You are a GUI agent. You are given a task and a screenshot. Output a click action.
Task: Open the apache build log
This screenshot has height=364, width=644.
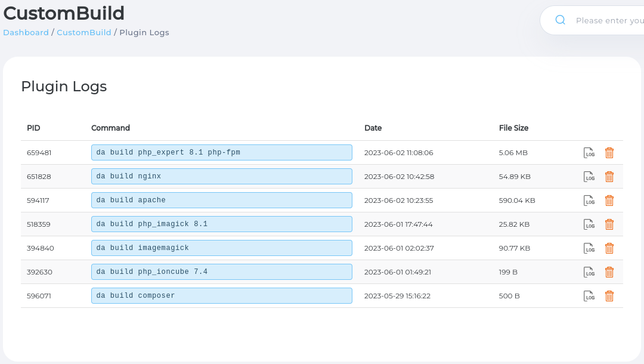589,200
